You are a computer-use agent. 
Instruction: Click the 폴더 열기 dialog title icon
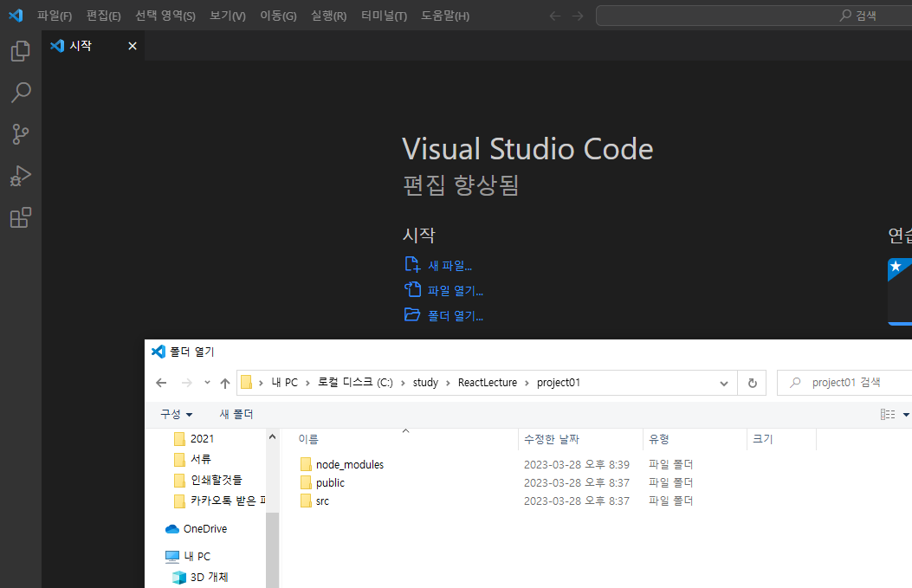(158, 352)
